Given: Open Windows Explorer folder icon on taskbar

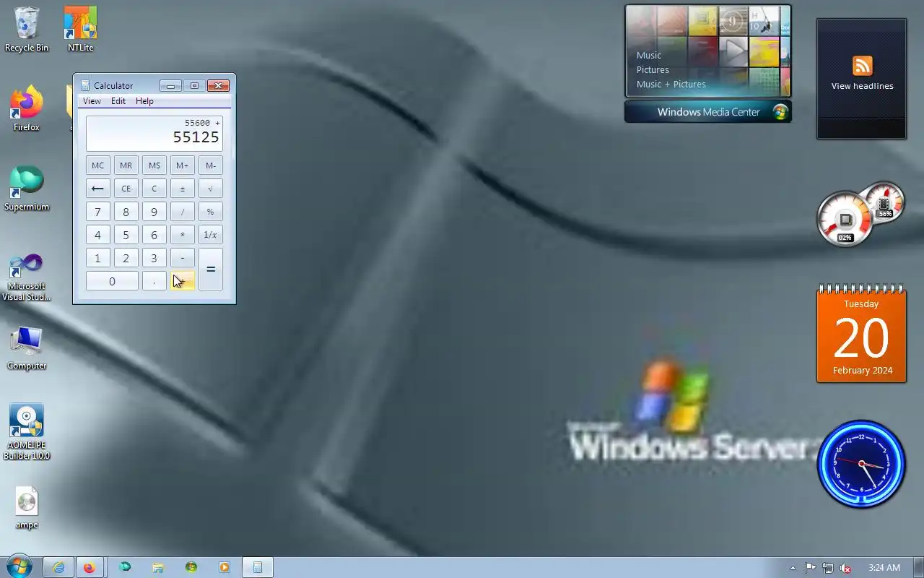Looking at the screenshot, I should pos(157,567).
